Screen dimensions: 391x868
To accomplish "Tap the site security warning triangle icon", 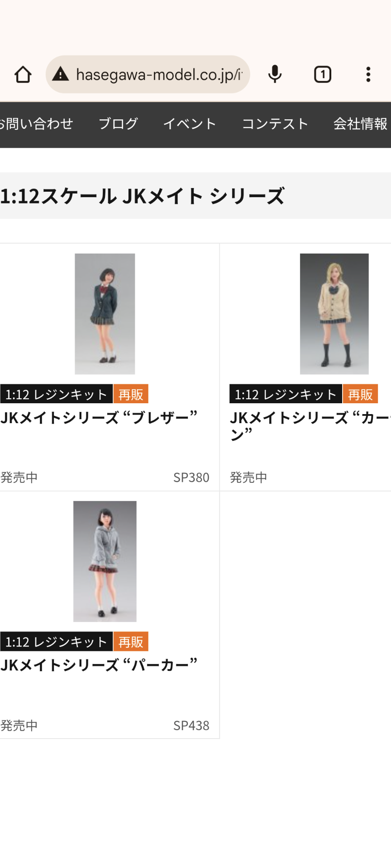I will (x=60, y=74).
